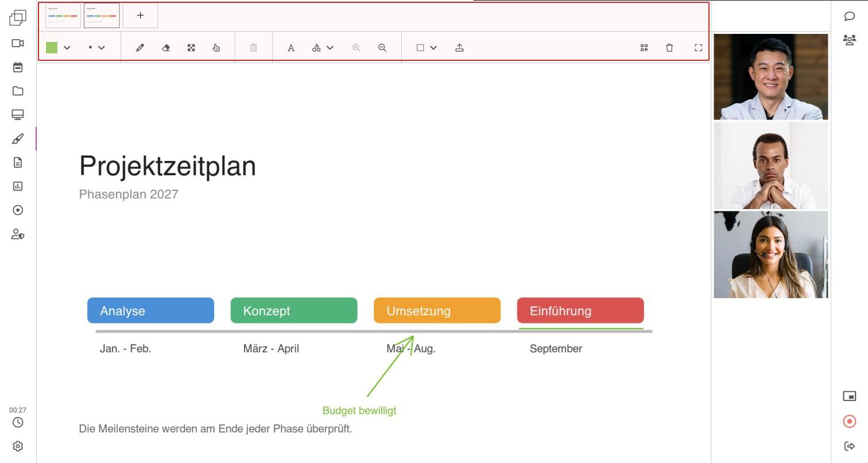
Task: Click the green color swatch
Action: 52,48
